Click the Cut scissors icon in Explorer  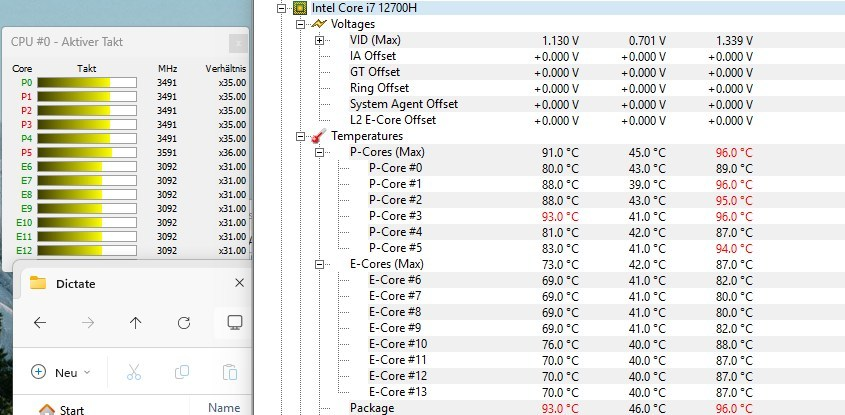[134, 372]
